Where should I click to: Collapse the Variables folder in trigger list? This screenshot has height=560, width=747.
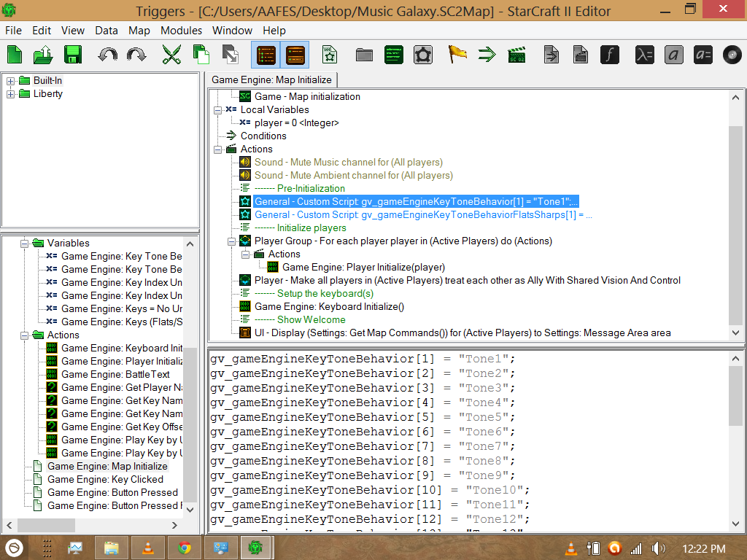coord(24,244)
